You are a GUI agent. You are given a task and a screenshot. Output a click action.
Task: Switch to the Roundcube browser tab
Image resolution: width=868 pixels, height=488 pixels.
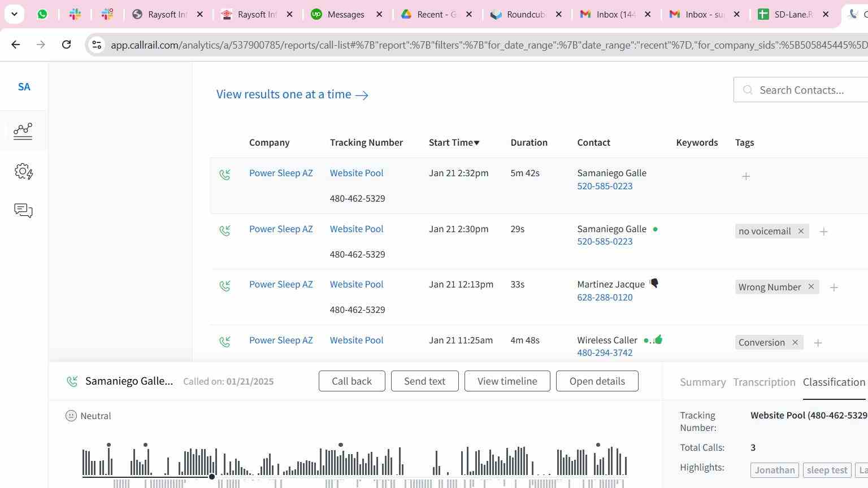517,14
